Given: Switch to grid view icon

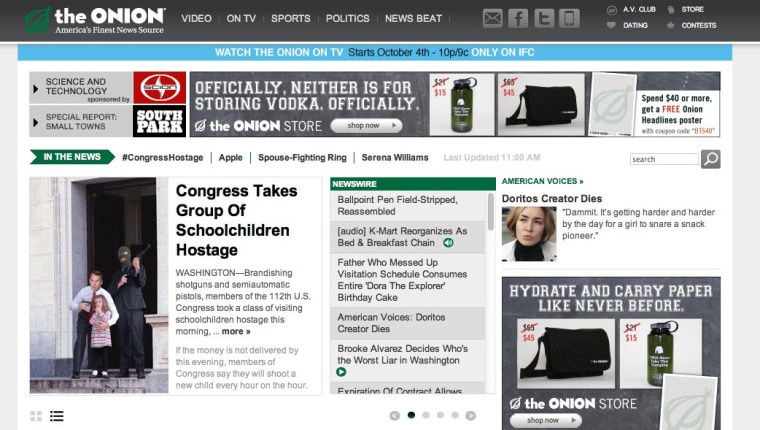Looking at the screenshot, I should point(36,416).
